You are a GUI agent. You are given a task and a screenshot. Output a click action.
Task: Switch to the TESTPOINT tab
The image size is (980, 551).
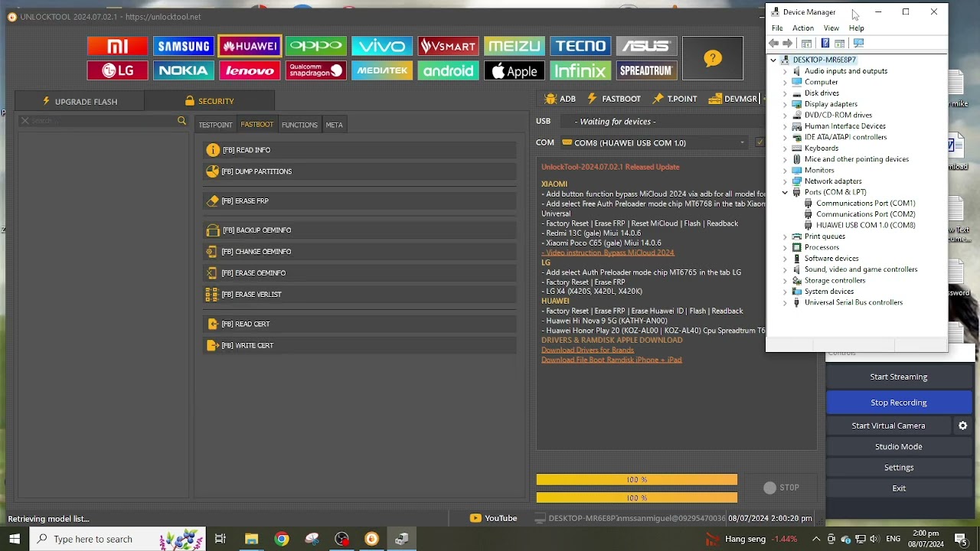click(x=215, y=125)
